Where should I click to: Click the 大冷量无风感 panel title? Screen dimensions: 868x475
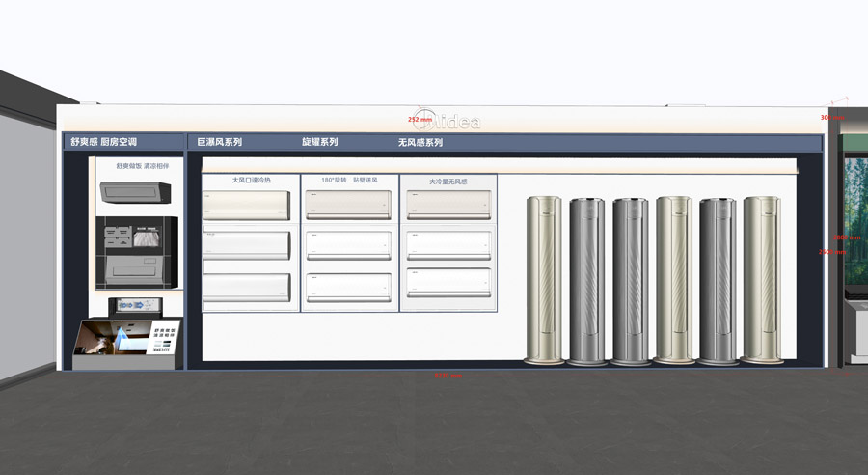click(x=448, y=181)
